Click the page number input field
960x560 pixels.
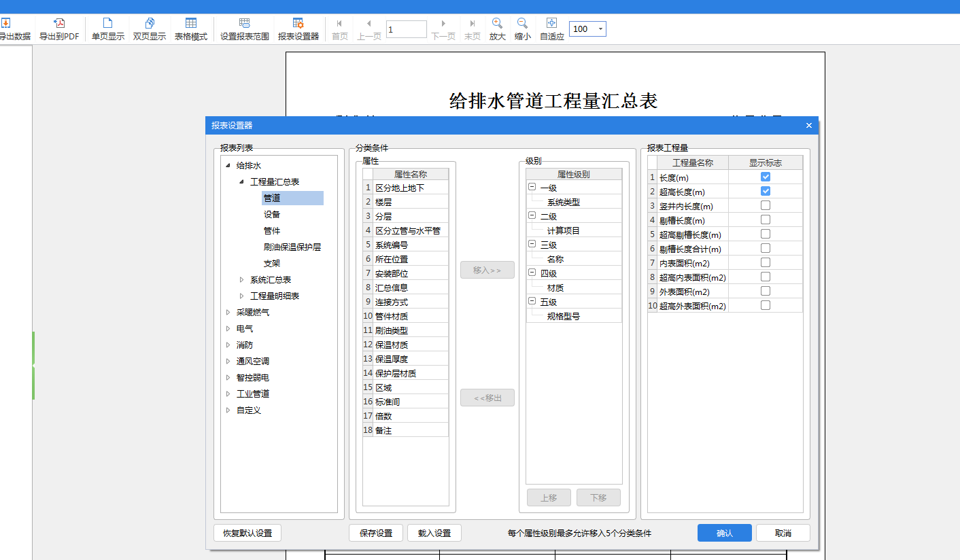407,29
